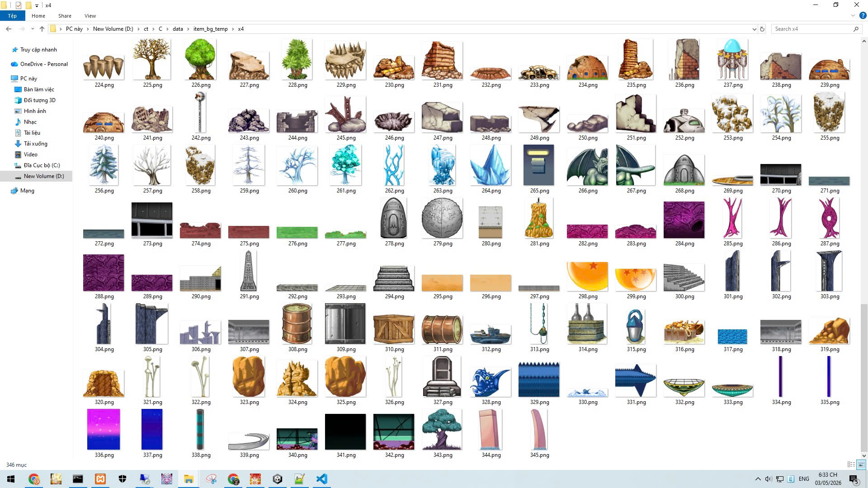Refresh the current folder view
This screenshot has height=488, width=868.
762,29
